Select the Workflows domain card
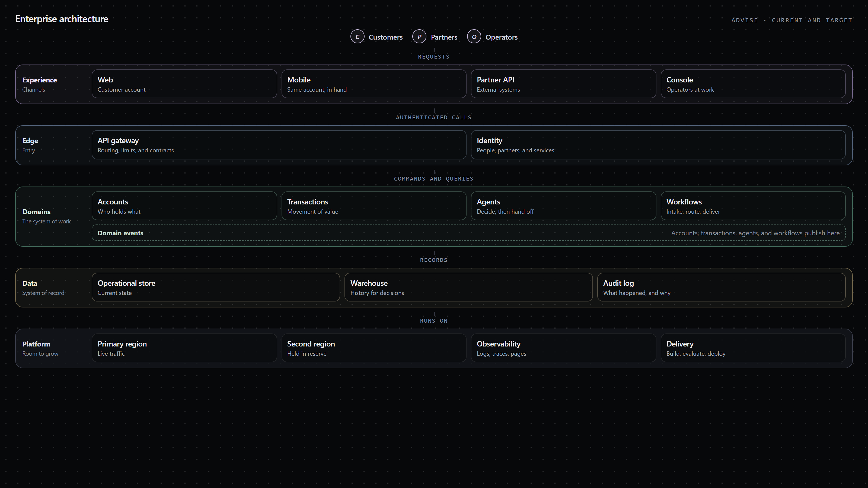Viewport: 868px width, 488px height. tap(753, 206)
